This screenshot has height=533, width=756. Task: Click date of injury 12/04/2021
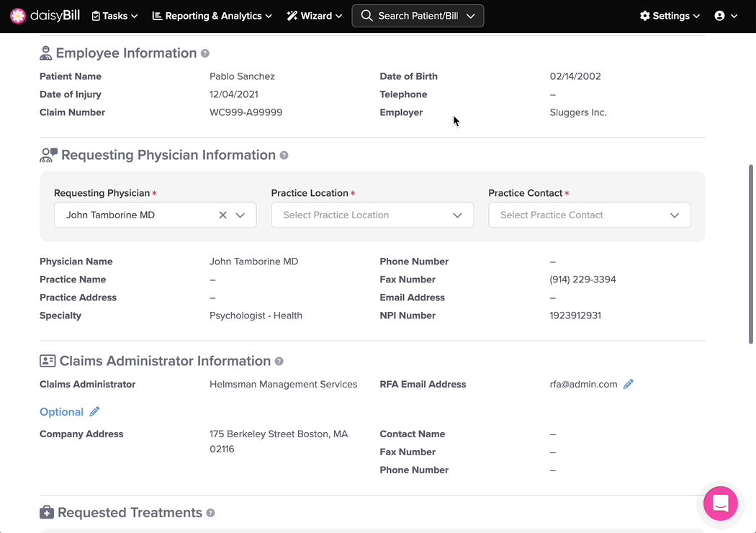point(234,94)
